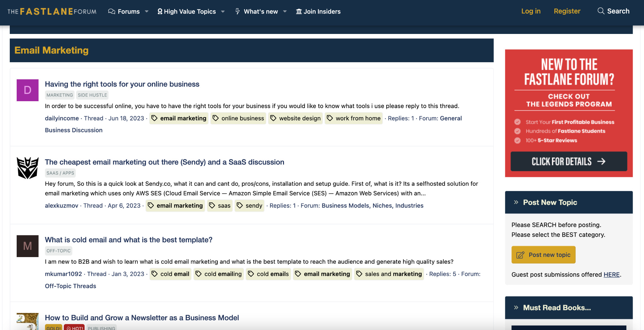Open the Search text link
The height and width of the screenshot is (330, 644).
click(x=618, y=11)
